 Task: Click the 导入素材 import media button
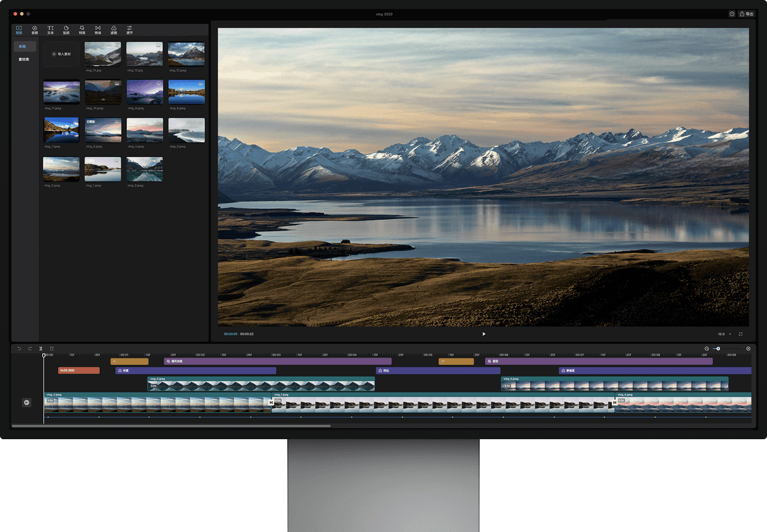point(61,54)
